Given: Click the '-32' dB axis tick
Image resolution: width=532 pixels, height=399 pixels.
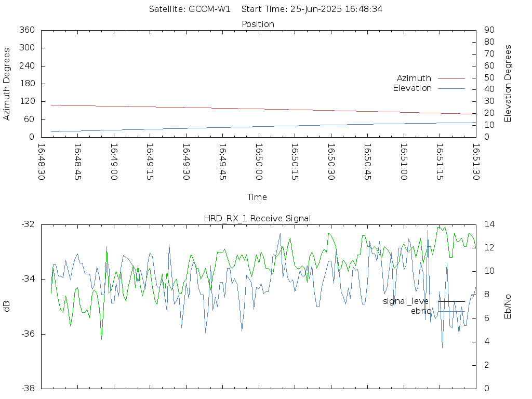Looking at the screenshot, I should 28,224.
